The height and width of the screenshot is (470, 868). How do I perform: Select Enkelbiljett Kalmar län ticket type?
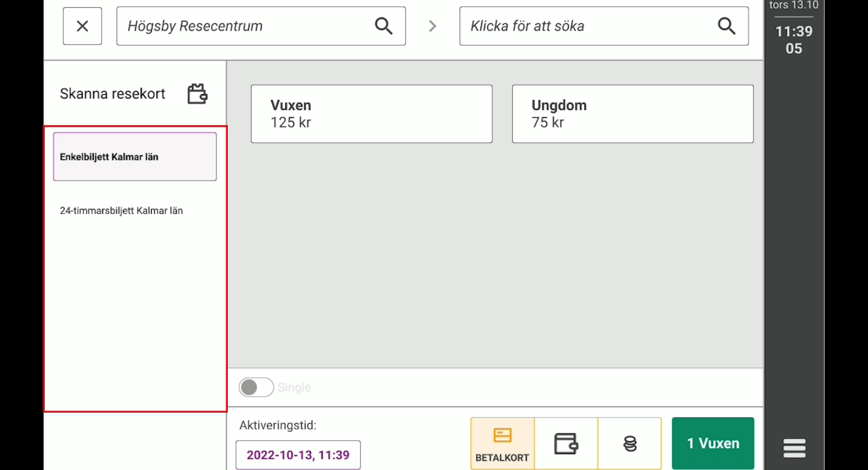(135, 156)
